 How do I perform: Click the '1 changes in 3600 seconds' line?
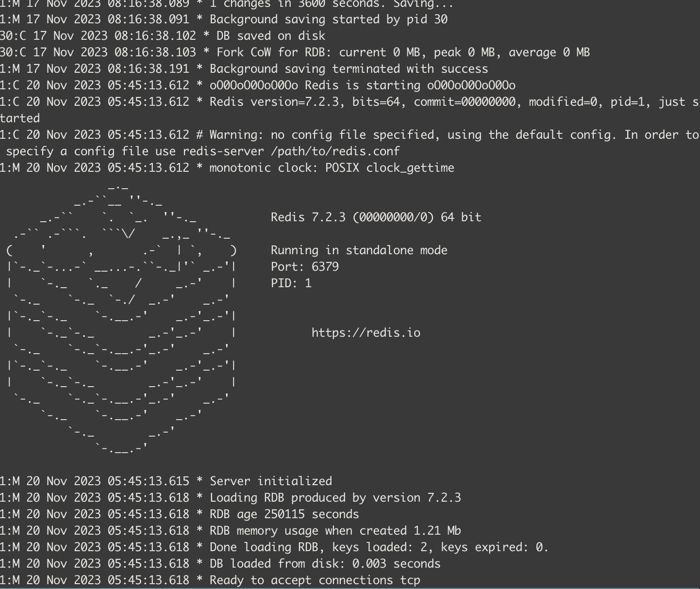(x=227, y=4)
